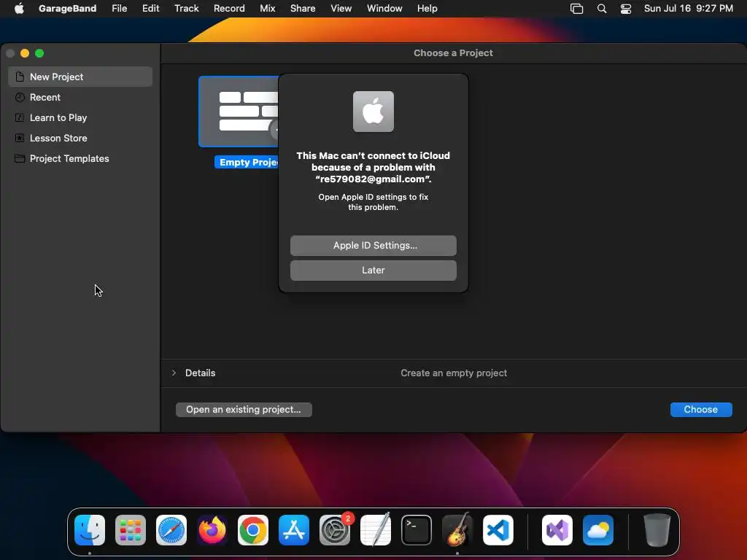Click the Apple menu logo

point(19,8)
